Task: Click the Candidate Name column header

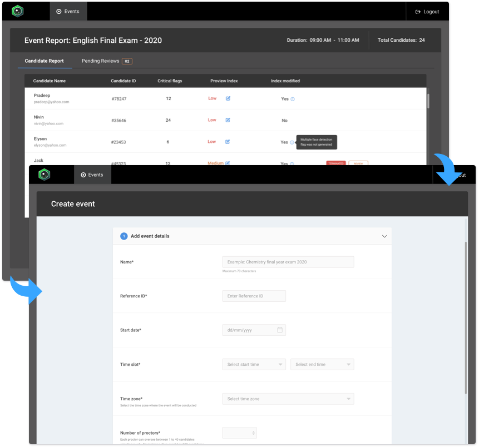Action: point(50,81)
